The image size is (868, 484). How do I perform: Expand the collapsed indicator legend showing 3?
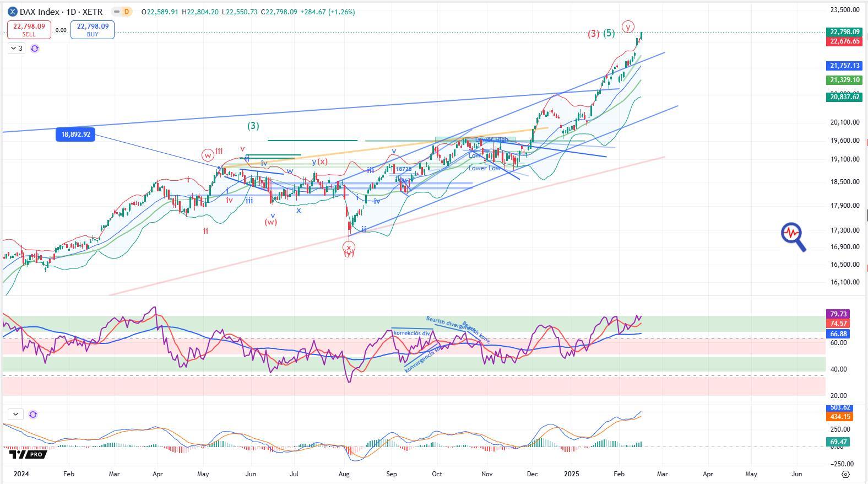click(x=17, y=49)
